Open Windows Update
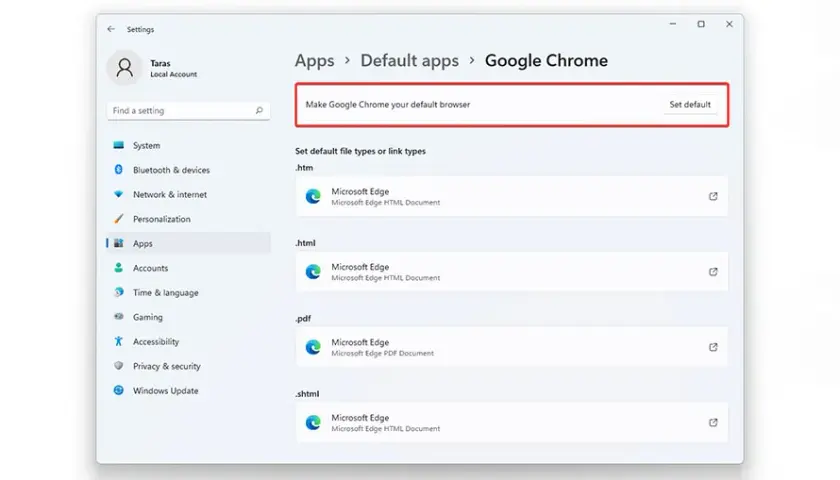 point(188,391)
